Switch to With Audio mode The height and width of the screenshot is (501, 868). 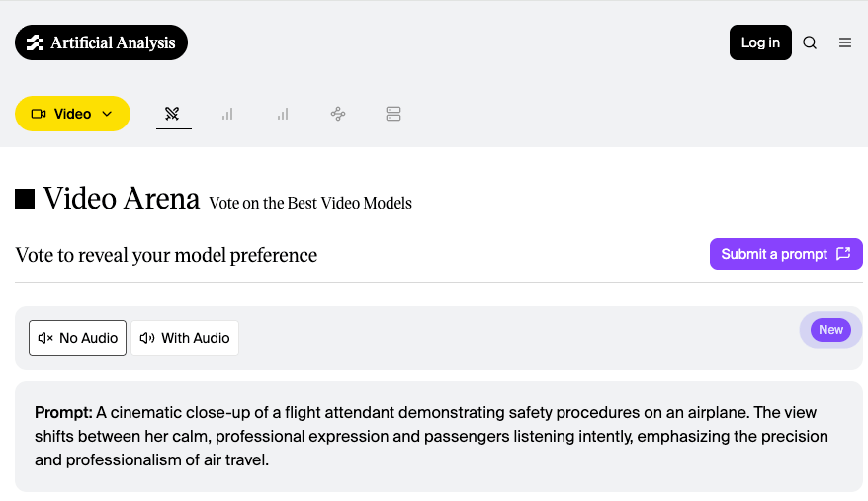pyautogui.click(x=185, y=338)
